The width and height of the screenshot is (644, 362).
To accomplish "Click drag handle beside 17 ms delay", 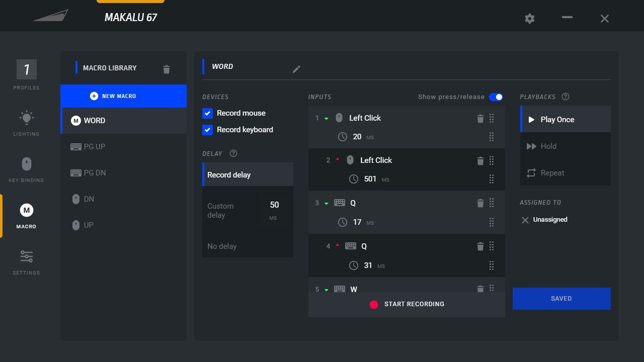I will click(492, 222).
